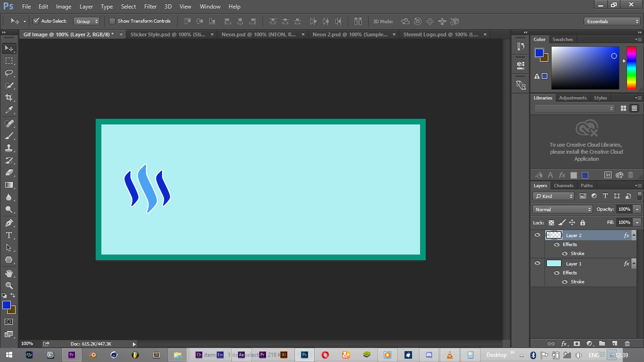Viewport: 644px width, 362px height.
Task: Open the Essentials workspace dropdown
Action: tap(611, 21)
